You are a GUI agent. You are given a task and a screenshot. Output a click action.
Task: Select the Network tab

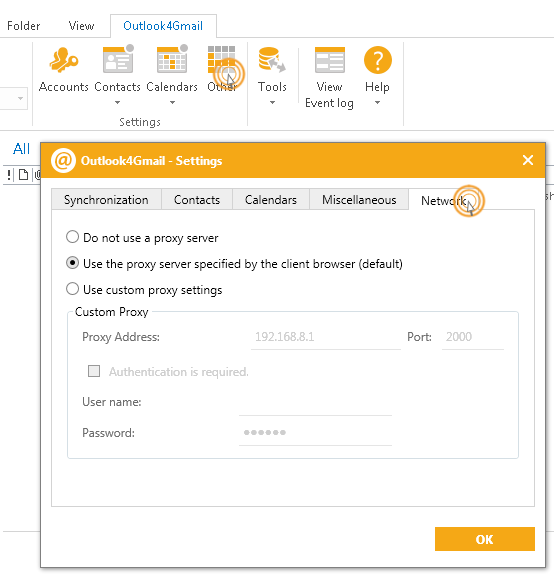coord(444,200)
